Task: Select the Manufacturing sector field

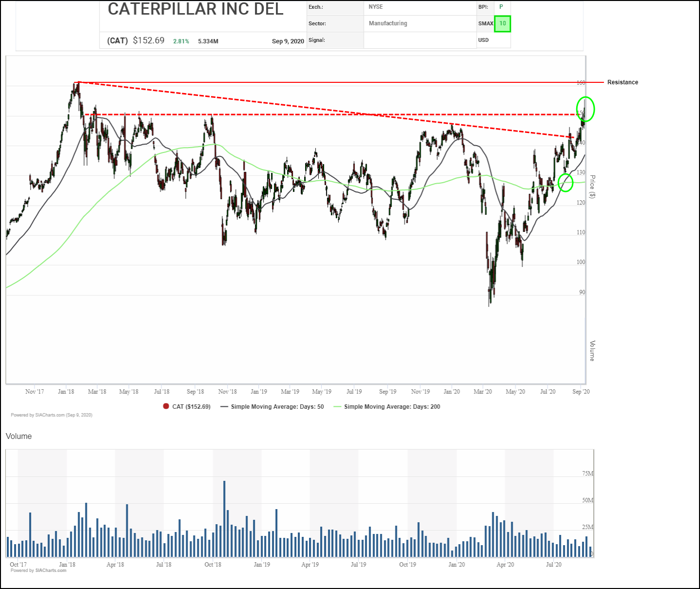Action: tap(388, 23)
